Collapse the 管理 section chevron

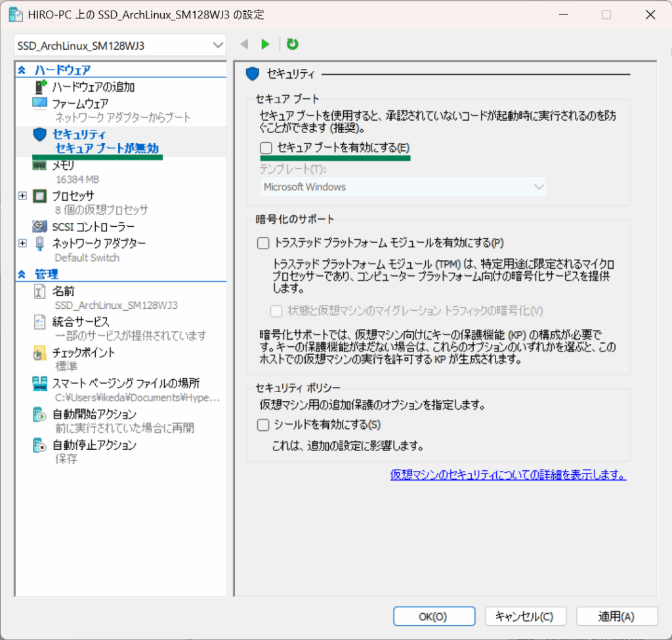coord(22,274)
